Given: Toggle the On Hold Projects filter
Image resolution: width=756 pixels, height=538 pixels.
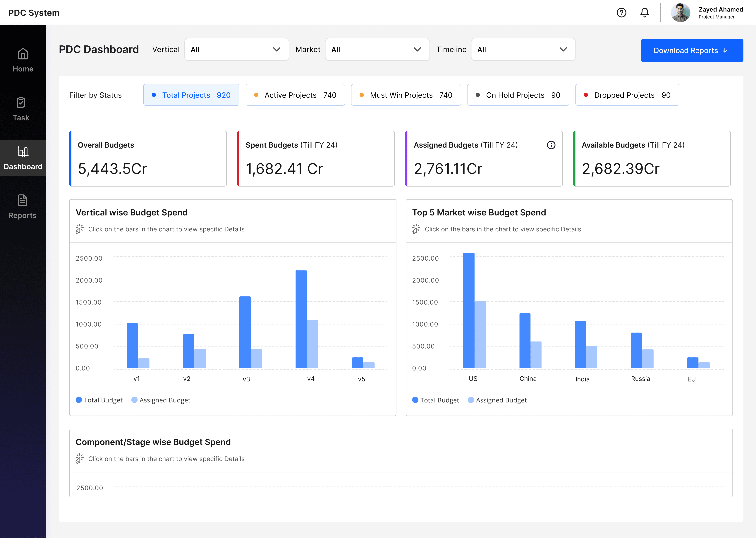Looking at the screenshot, I should click(x=518, y=95).
